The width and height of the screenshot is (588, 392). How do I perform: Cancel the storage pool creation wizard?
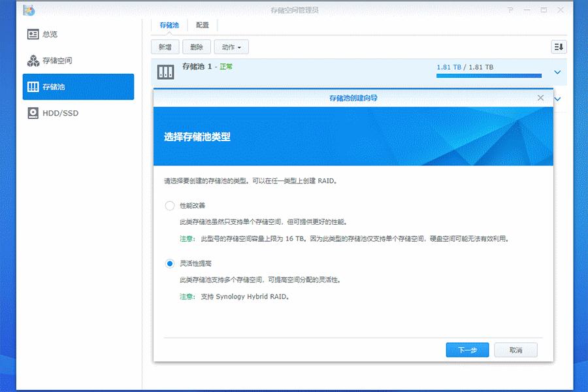(516, 350)
